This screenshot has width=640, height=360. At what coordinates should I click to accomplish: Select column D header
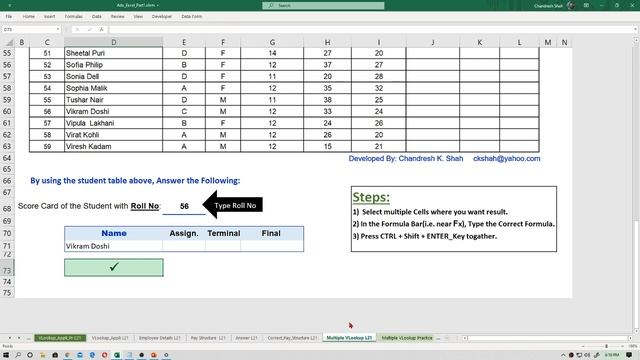(x=113, y=42)
